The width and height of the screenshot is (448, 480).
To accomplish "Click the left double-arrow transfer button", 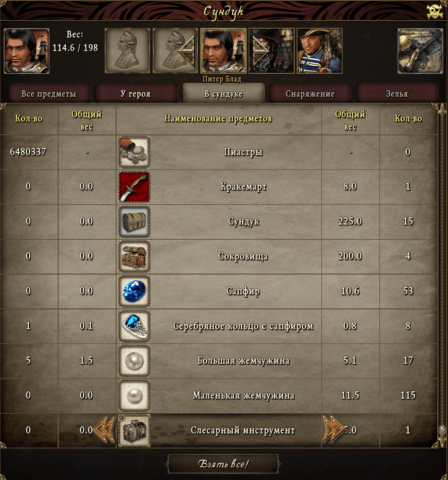I will tap(104, 429).
